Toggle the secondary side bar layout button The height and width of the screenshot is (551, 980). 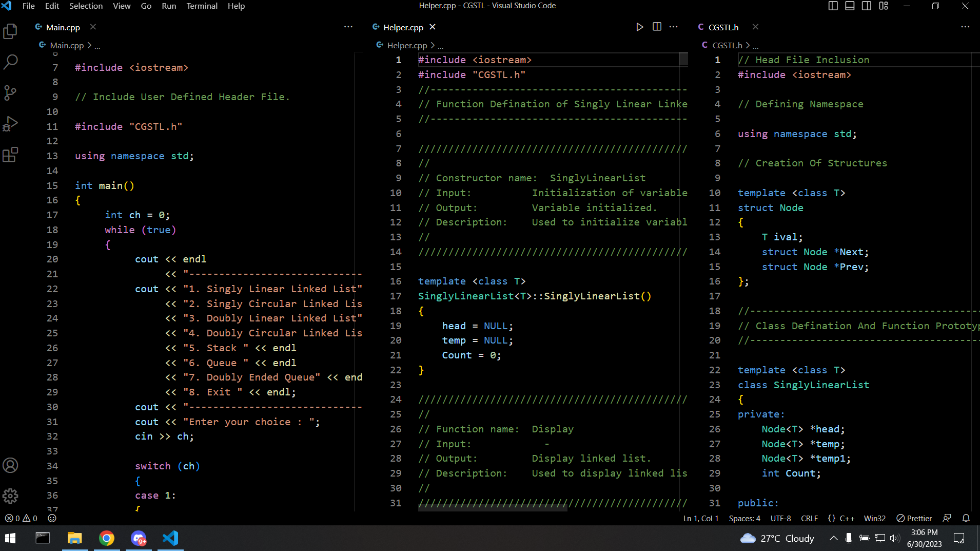point(867,6)
